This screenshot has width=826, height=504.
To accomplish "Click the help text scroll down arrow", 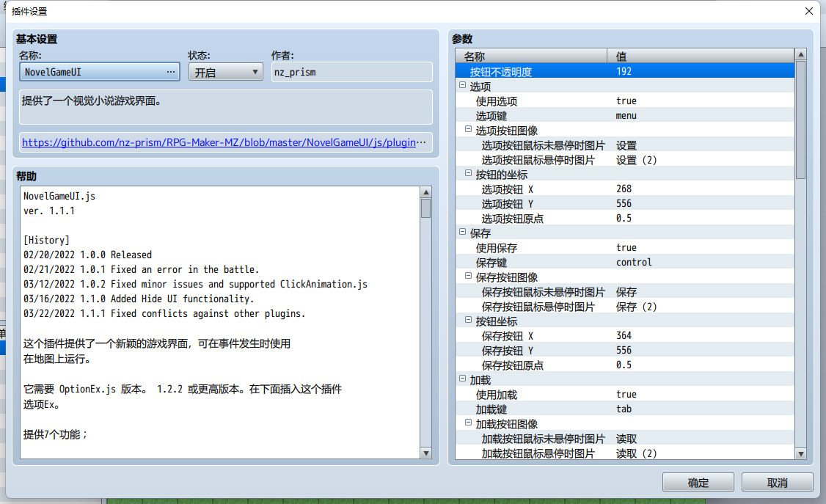I will click(x=426, y=453).
